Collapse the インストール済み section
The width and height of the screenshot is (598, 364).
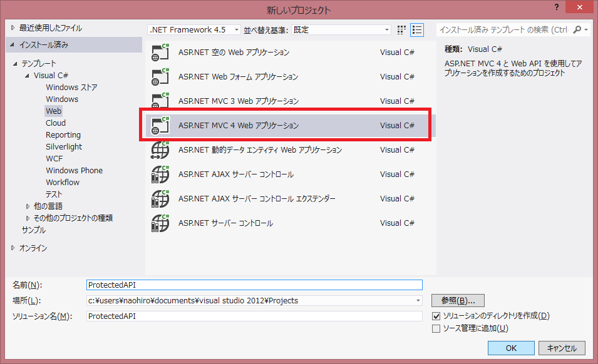coord(12,44)
